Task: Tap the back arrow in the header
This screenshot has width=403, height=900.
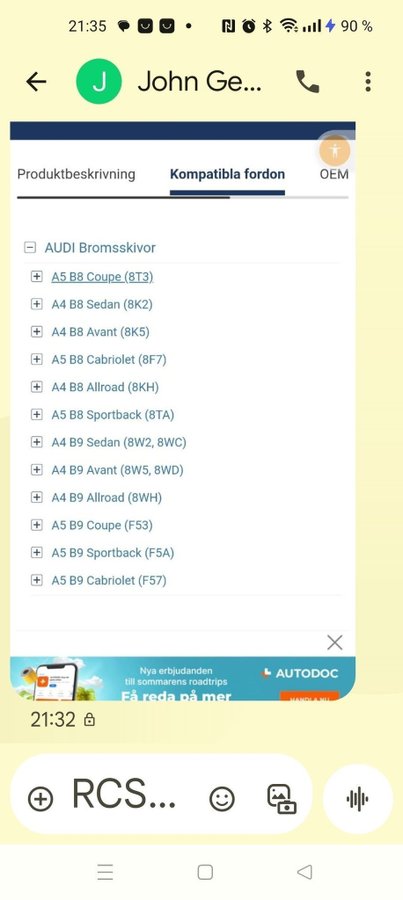Action: (x=36, y=82)
